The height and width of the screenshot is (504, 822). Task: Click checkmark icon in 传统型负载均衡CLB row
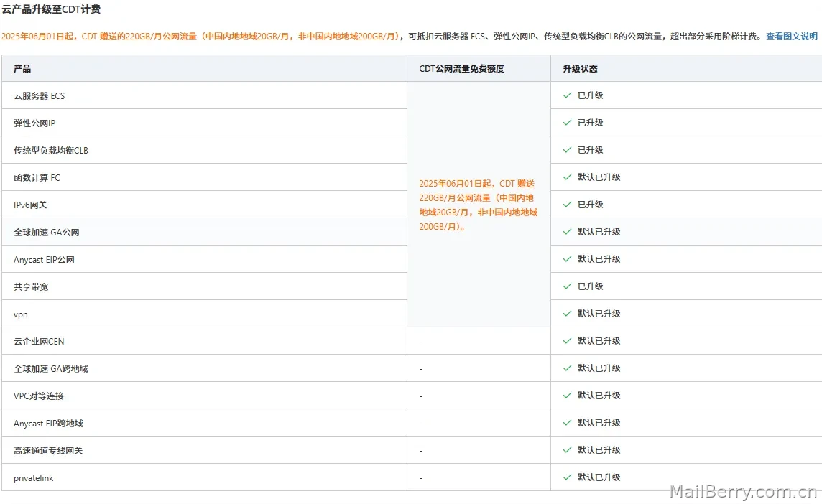tap(567, 150)
